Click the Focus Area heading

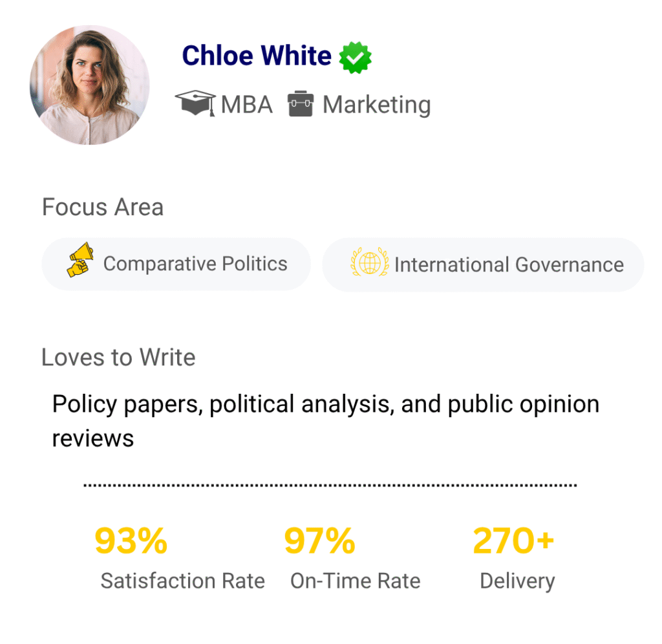(103, 208)
